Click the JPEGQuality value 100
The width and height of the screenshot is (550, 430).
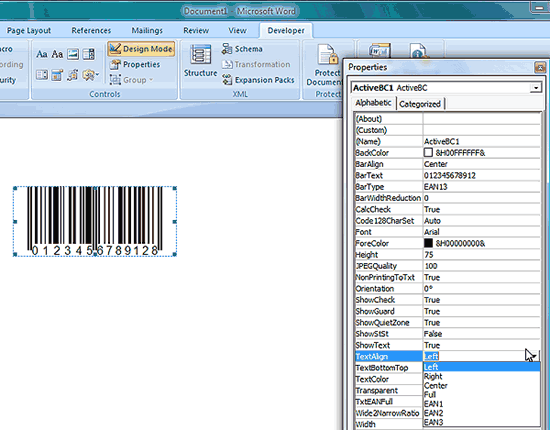click(x=482, y=266)
